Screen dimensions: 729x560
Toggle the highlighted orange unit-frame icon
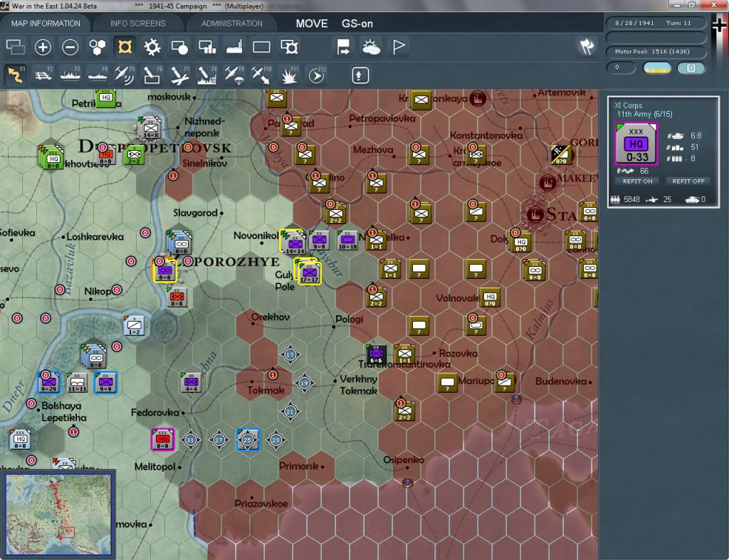click(x=125, y=47)
